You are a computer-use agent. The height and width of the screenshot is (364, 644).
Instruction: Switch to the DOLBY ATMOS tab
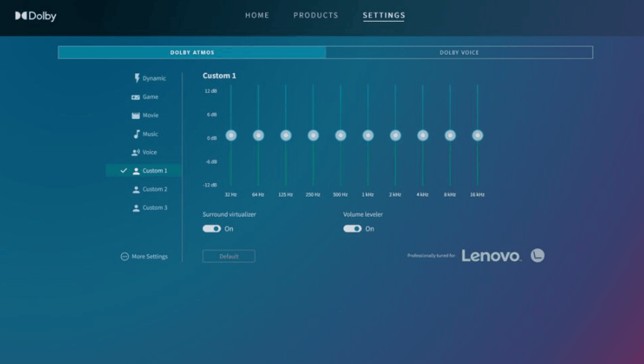click(x=192, y=52)
